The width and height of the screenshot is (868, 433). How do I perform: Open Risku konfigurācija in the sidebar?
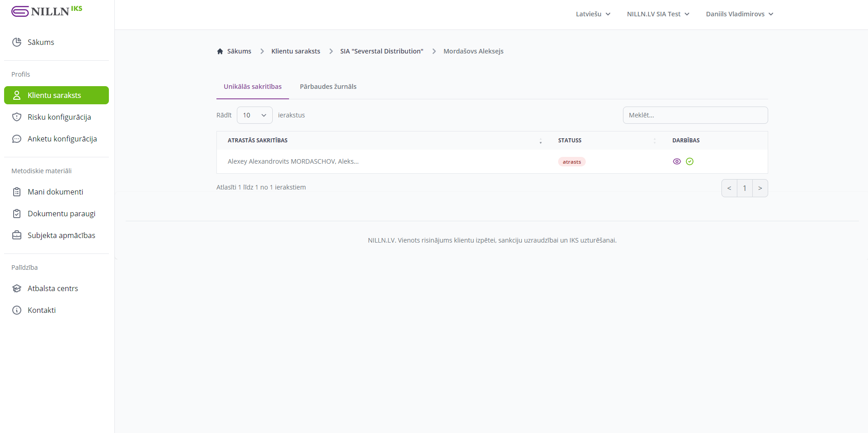(x=56, y=117)
